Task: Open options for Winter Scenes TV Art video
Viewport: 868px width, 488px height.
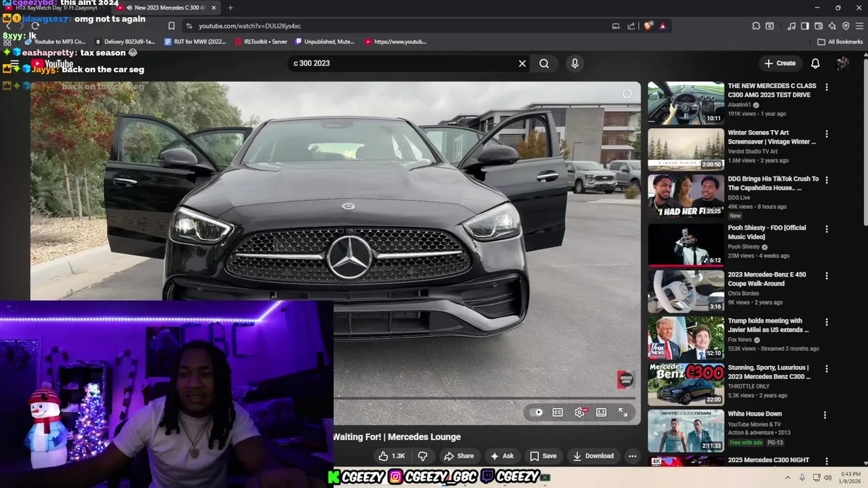Action: (826, 134)
